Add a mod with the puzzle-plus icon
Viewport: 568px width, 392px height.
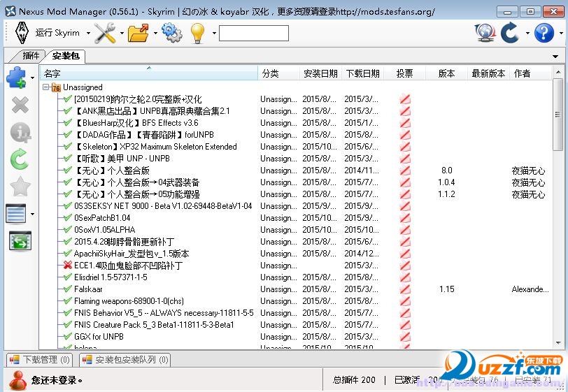pyautogui.click(x=16, y=77)
